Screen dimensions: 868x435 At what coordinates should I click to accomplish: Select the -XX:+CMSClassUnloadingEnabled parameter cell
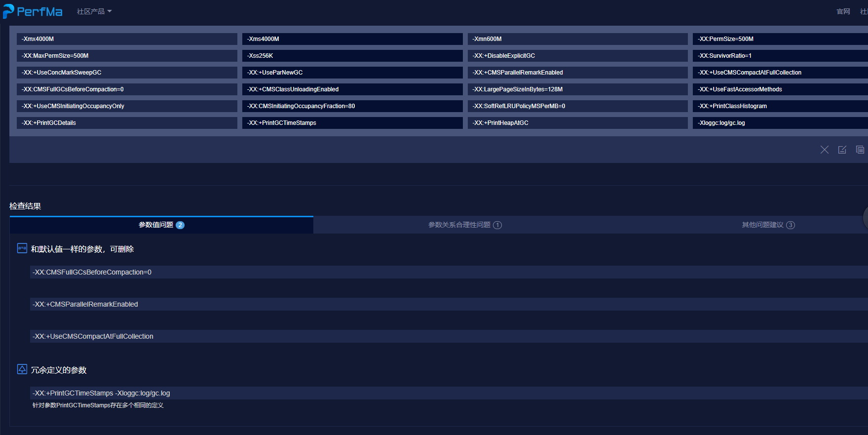(x=352, y=89)
